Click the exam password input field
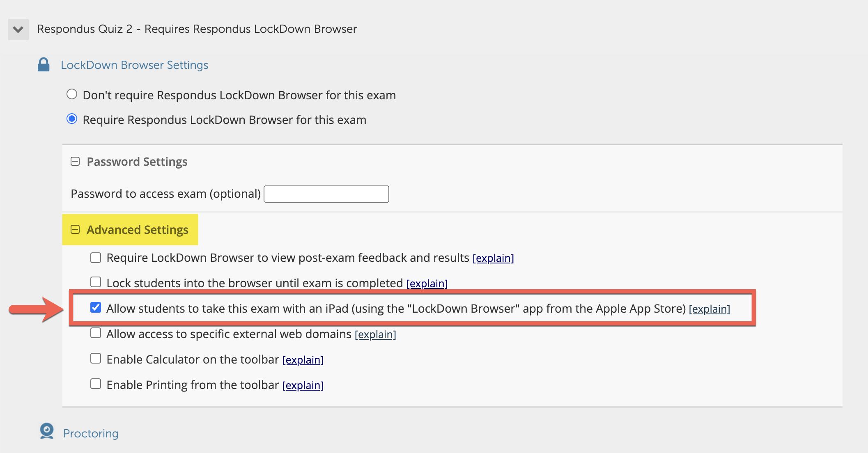The height and width of the screenshot is (453, 868). click(326, 194)
